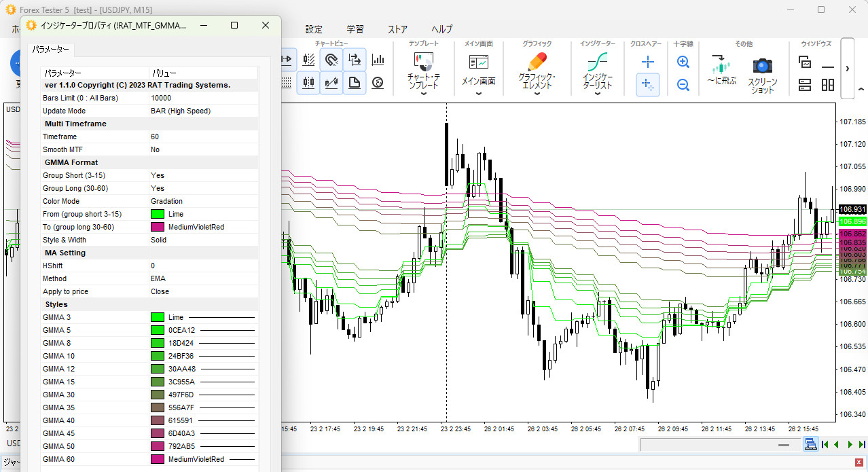Open the ストア menu
Viewport: 868px width, 472px height.
point(398,29)
